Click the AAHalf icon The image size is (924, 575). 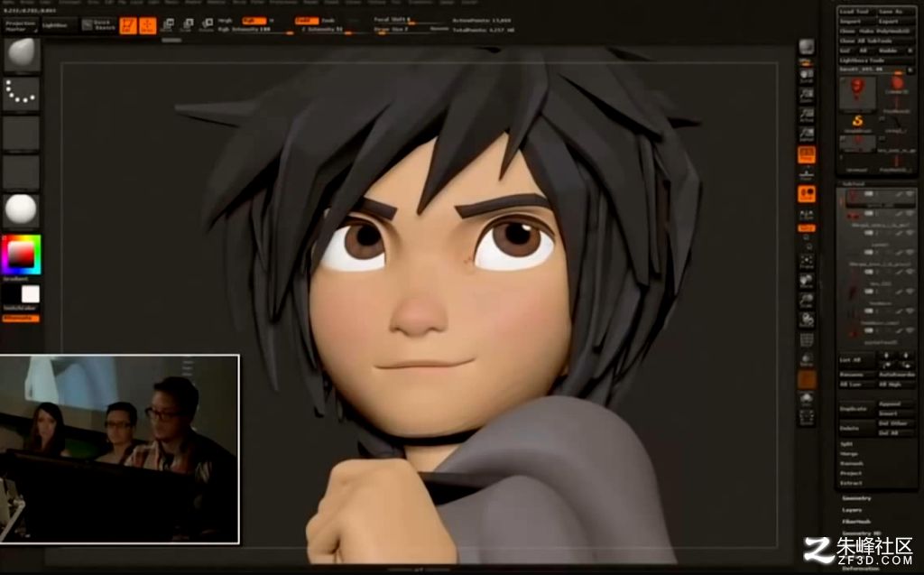coord(806,134)
